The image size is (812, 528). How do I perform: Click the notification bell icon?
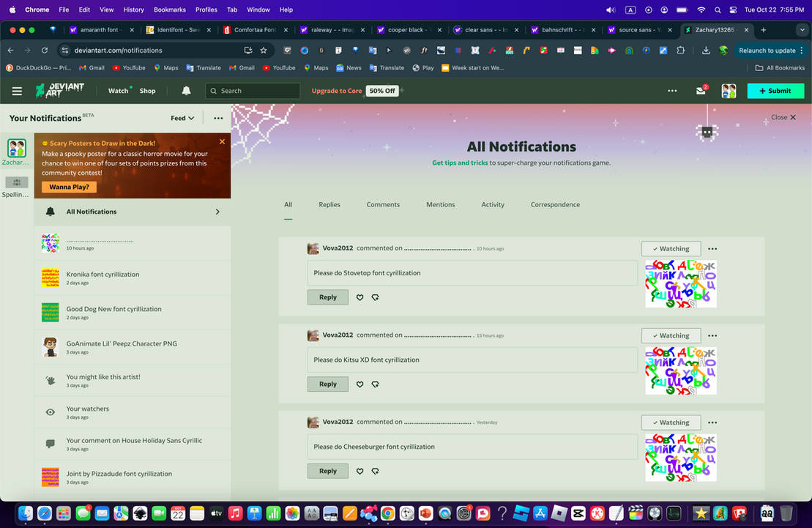pyautogui.click(x=186, y=91)
